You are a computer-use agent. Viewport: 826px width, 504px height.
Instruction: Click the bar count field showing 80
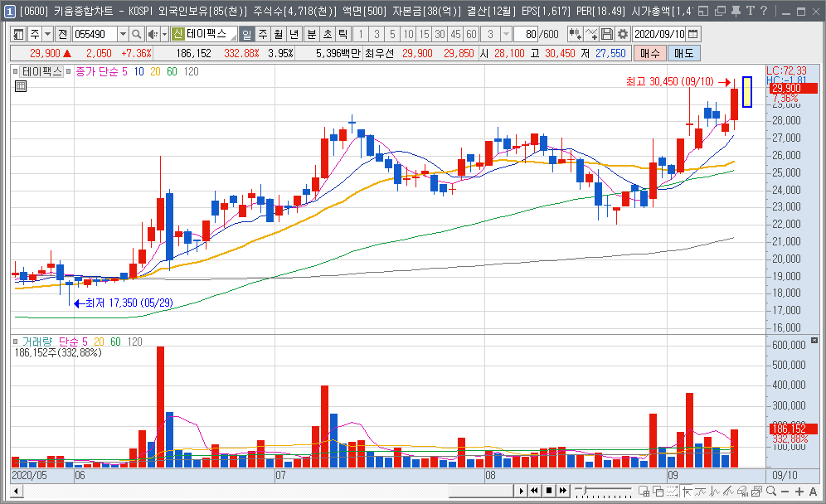pyautogui.click(x=525, y=34)
